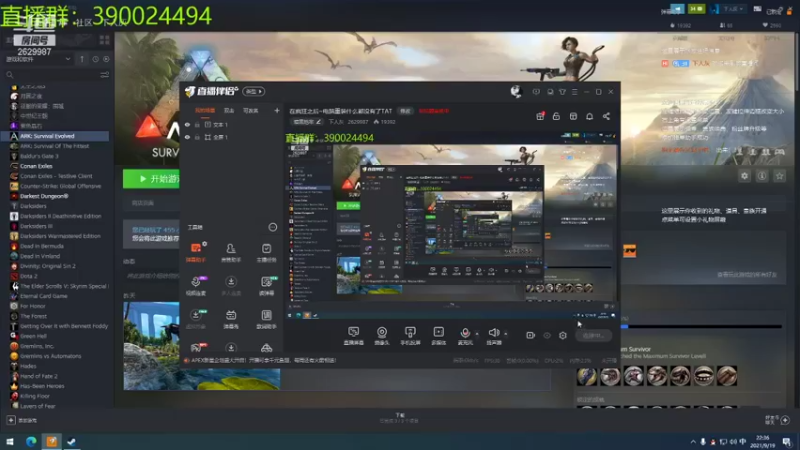The image size is (800, 450).
Task: Click the APEX announcement text in status bar
Action: 263,360
